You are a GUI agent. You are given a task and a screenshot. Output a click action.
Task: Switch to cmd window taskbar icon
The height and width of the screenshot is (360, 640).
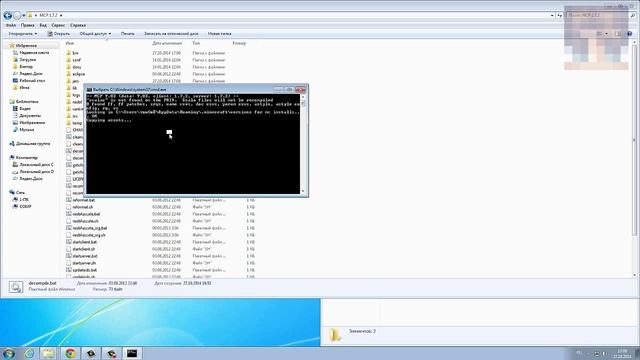132,353
